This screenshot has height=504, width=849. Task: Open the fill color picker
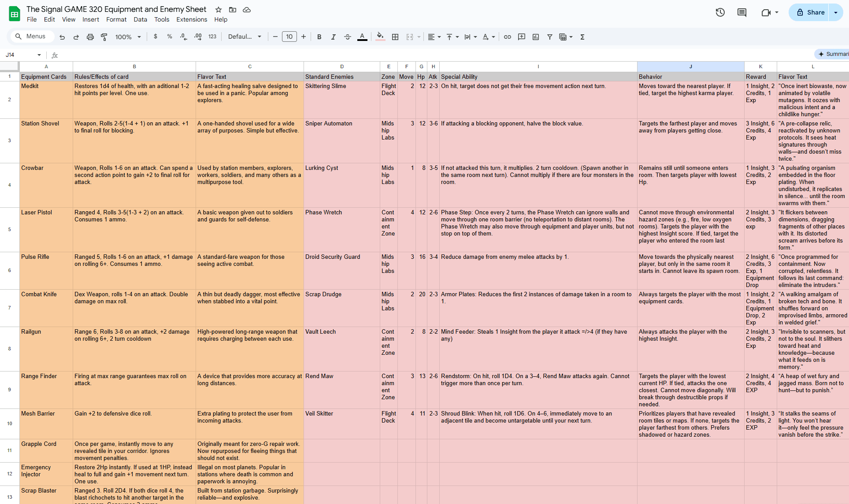[x=380, y=37]
